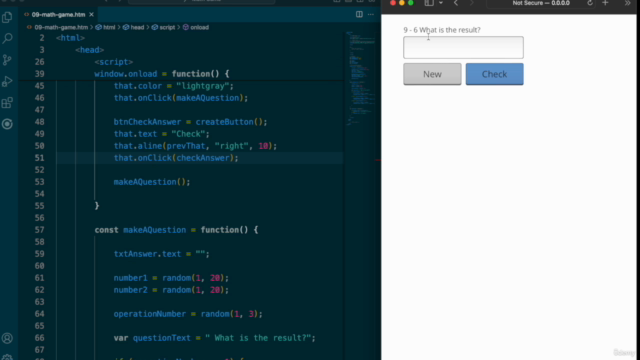640x360 pixels.
Task: Close the 09-math-game.htm editor tab
Action: pos(91,14)
